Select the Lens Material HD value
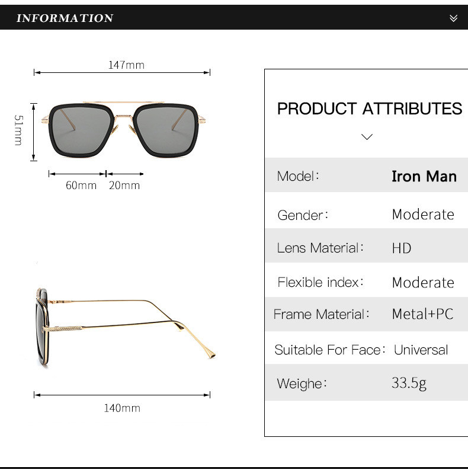Viewport: 468px width, 476px height. [x=401, y=248]
